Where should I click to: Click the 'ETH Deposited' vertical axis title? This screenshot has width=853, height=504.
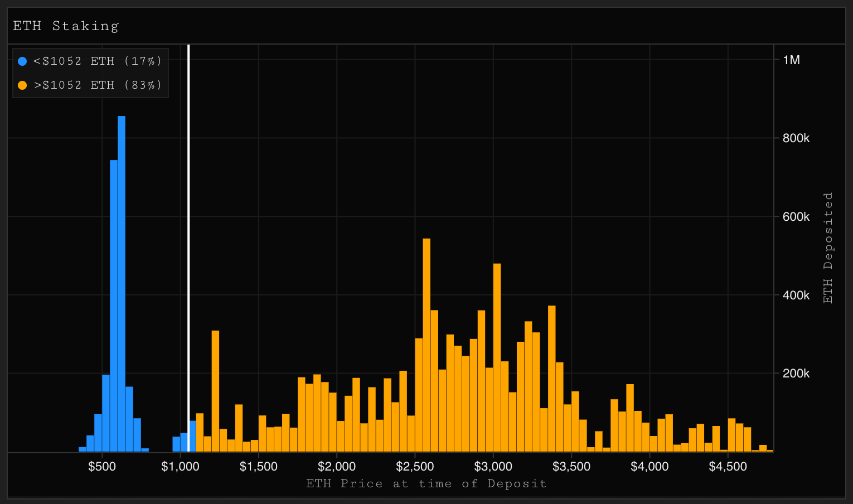pyautogui.click(x=828, y=248)
